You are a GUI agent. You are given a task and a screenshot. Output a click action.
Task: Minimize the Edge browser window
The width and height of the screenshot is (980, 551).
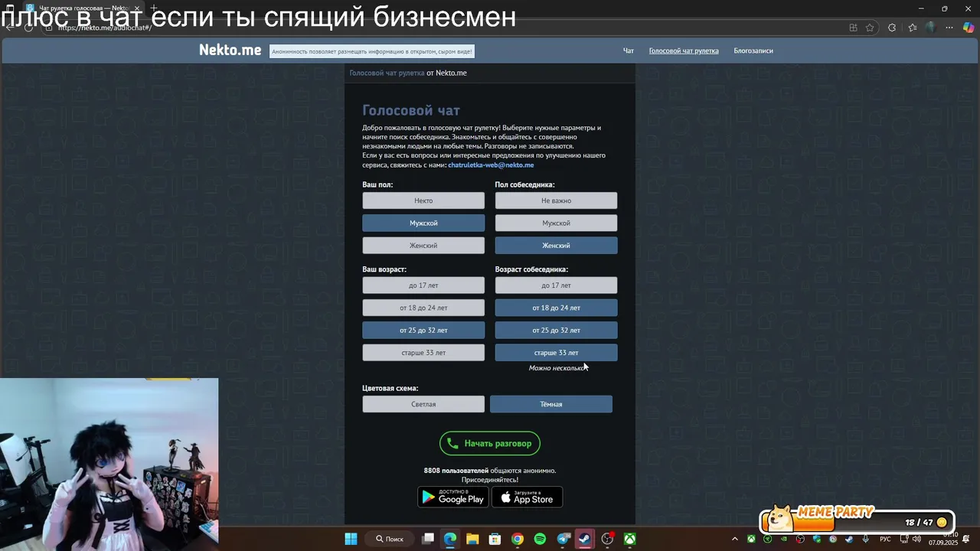click(921, 8)
